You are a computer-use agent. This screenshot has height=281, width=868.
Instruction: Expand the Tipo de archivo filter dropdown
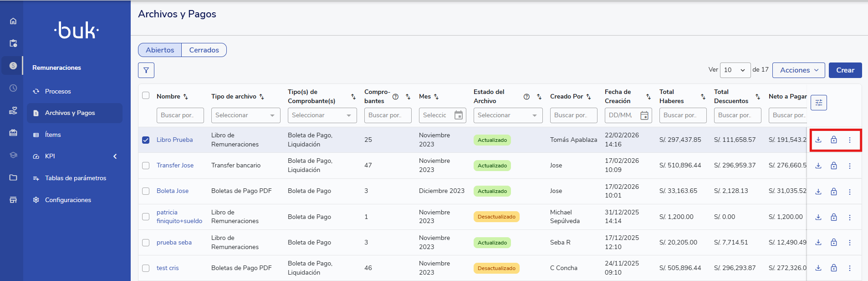coord(245,115)
